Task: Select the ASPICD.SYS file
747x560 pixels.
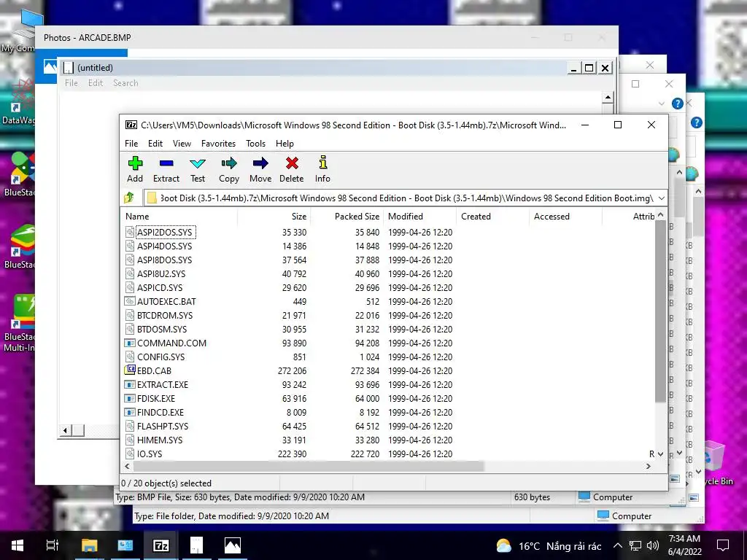Action: pos(160,287)
